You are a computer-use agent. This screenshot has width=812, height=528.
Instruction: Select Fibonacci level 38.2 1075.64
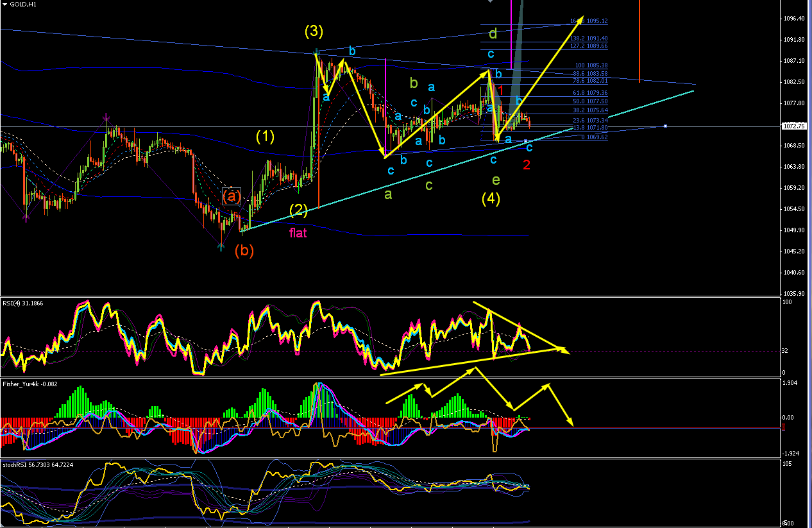(x=589, y=110)
